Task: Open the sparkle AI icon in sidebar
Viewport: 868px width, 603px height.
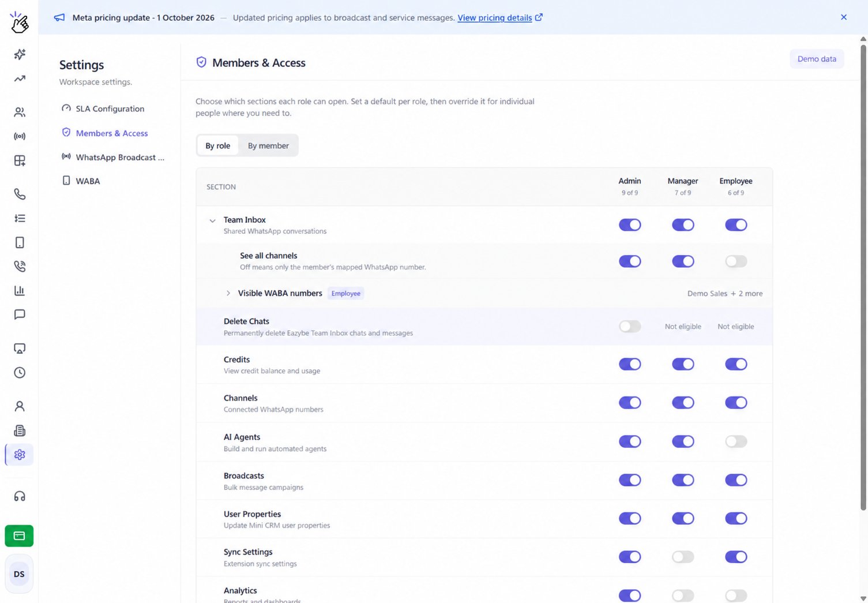Action: click(x=20, y=54)
